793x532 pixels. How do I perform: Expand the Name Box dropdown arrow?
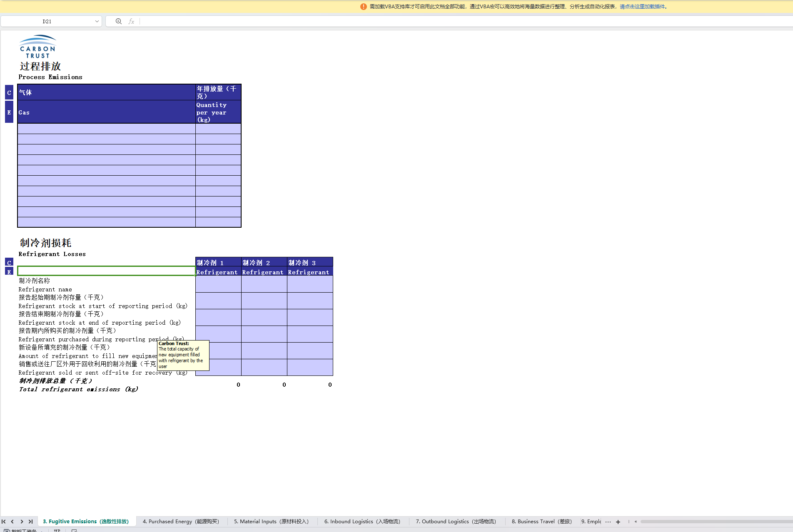point(97,21)
